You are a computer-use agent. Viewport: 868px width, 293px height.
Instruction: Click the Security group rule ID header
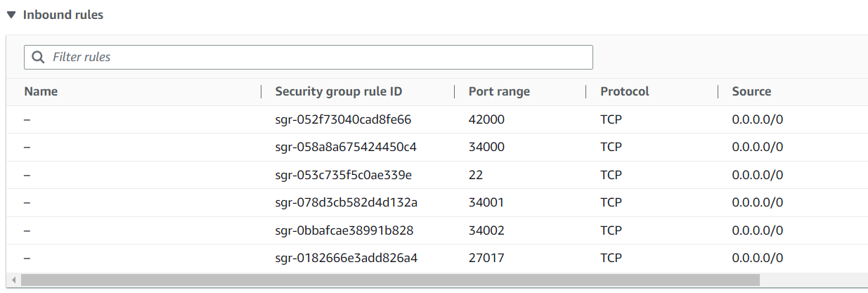coord(338,91)
